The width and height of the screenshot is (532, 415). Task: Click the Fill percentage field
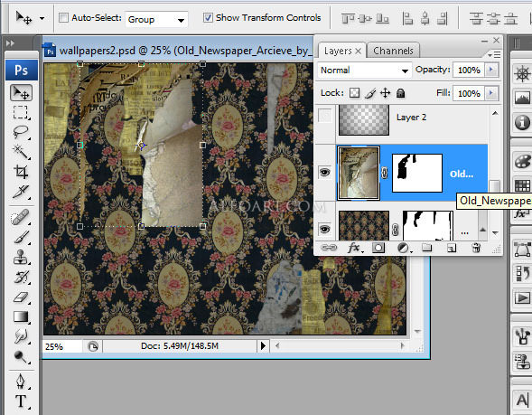[470, 93]
